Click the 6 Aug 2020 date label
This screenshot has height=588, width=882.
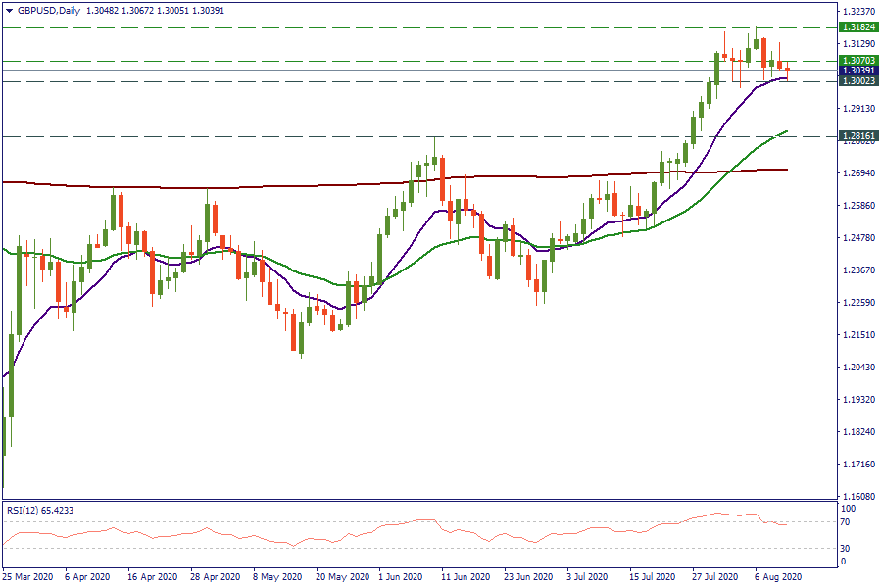[x=779, y=578]
